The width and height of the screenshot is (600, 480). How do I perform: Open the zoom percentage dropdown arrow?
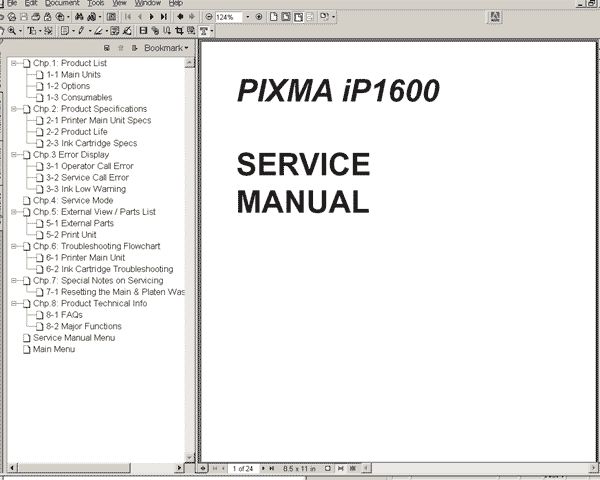(x=248, y=17)
